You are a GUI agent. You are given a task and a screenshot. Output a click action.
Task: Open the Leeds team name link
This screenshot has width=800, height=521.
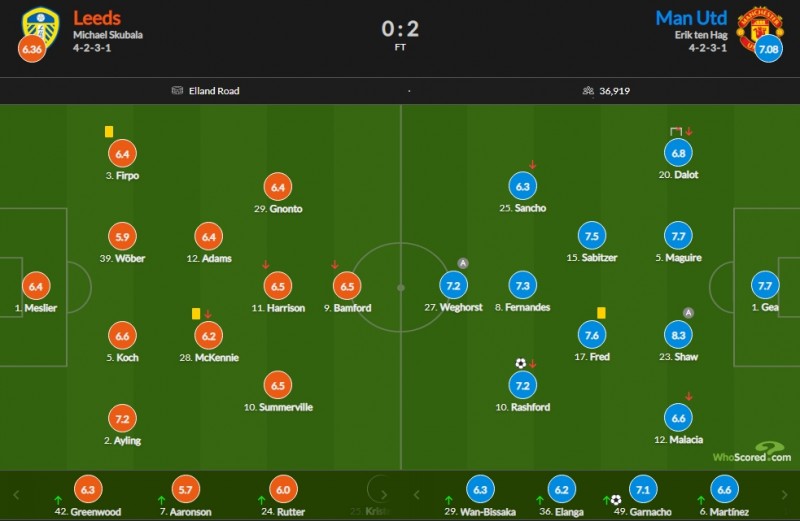coord(97,18)
